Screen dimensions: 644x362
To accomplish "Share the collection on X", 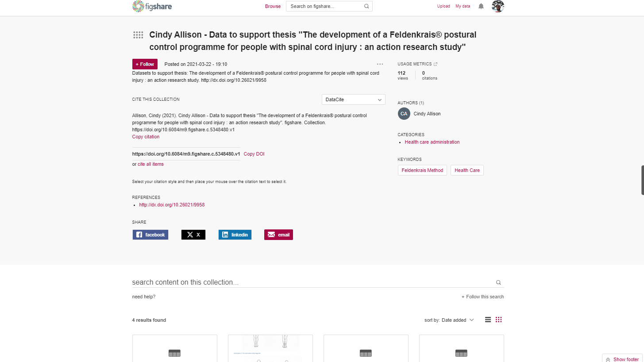I will coord(193,234).
